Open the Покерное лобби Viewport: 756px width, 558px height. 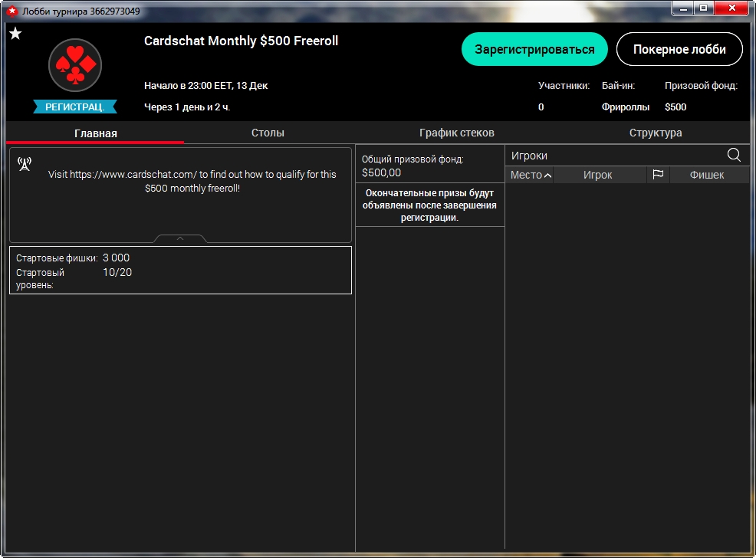679,49
